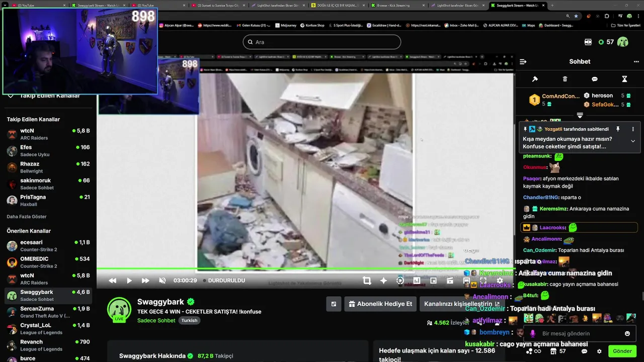This screenshot has height=362, width=644.
Task: Click the Laacrooks highlighted chat message
Action: pyautogui.click(x=579, y=227)
